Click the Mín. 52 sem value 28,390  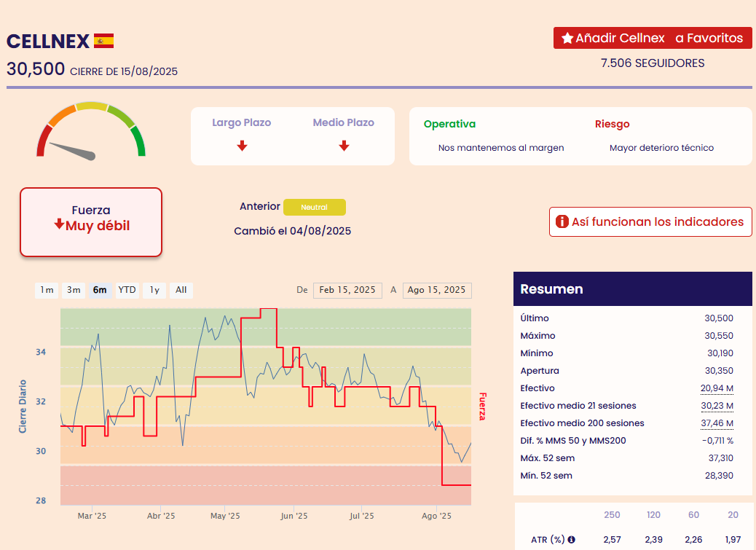[x=719, y=475]
